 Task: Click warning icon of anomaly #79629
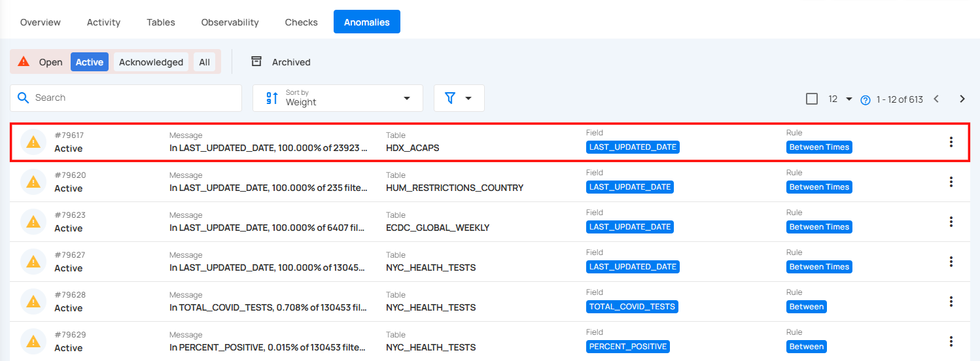(33, 341)
